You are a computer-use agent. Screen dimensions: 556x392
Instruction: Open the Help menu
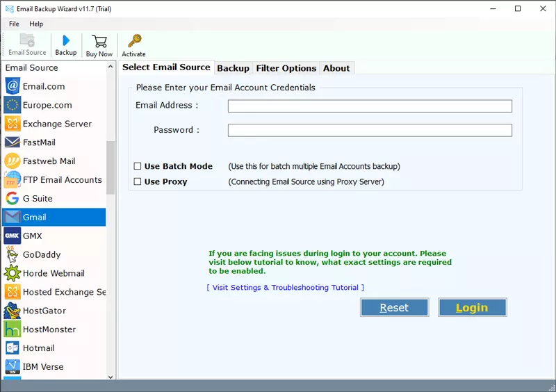click(x=36, y=24)
